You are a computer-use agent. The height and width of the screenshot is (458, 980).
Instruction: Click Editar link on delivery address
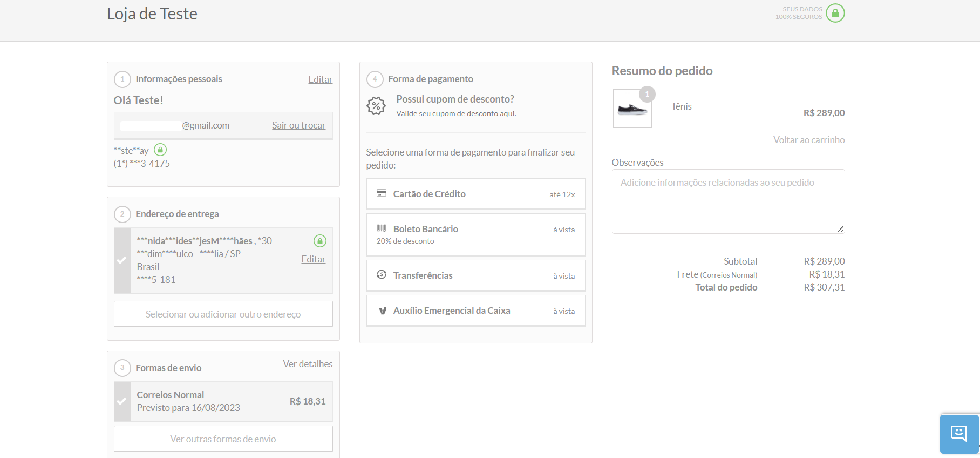tap(314, 259)
